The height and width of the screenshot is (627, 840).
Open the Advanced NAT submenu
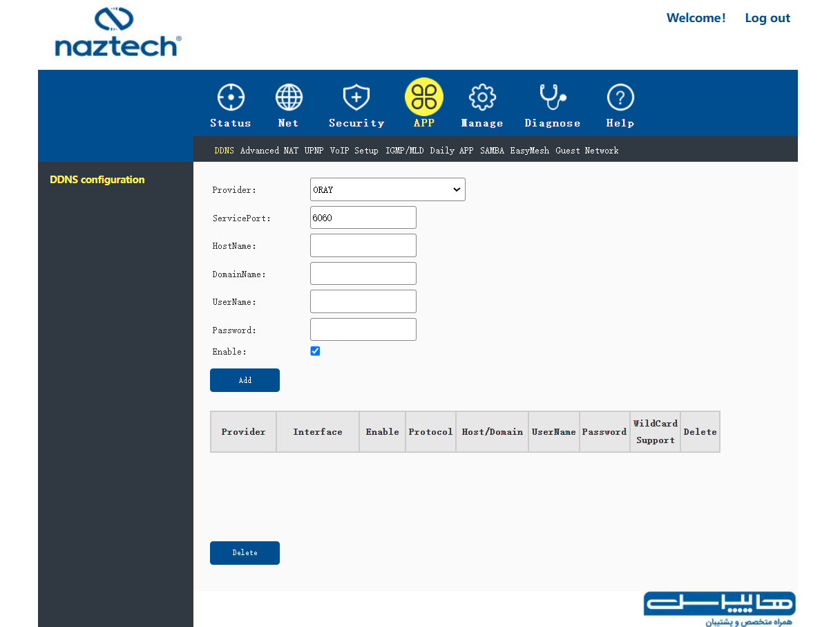click(269, 151)
